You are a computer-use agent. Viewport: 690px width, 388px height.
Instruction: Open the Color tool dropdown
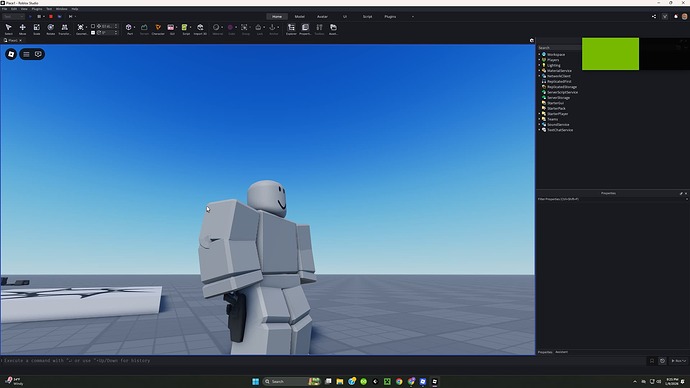point(236,27)
